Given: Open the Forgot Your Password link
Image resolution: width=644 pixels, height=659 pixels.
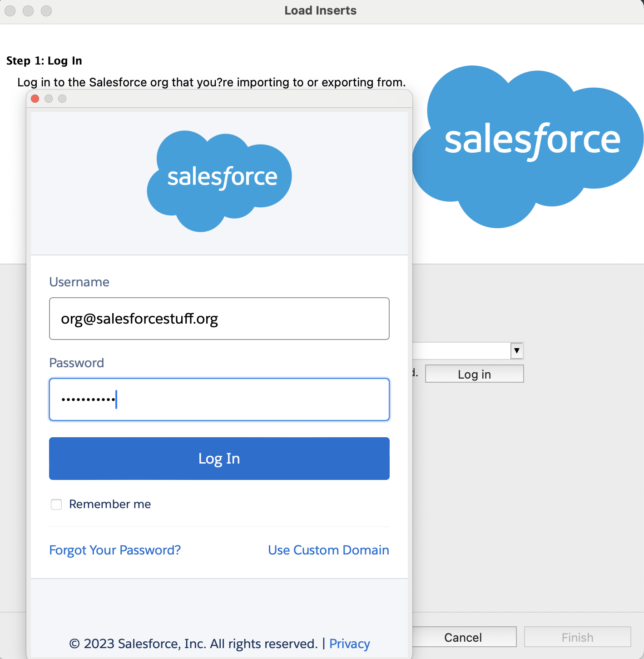Looking at the screenshot, I should (x=115, y=550).
